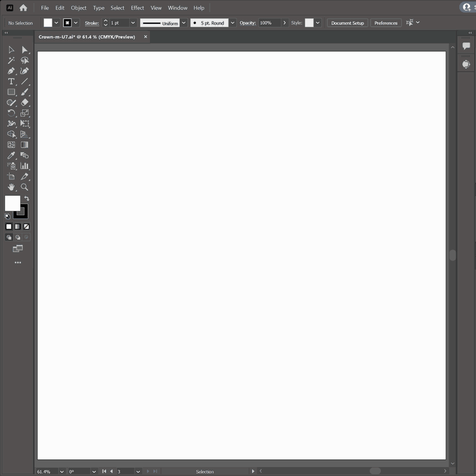Swap fill and stroke colors
This screenshot has width=476, height=476.
coord(27,198)
